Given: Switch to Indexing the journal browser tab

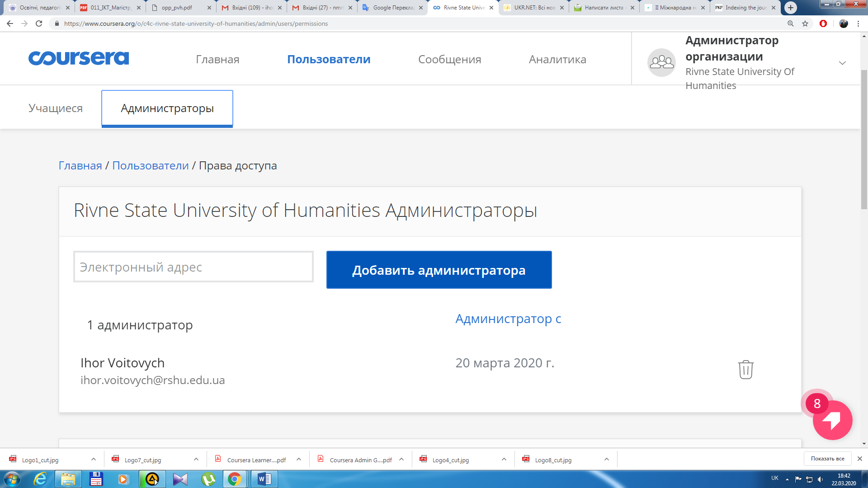Looking at the screenshot, I should click(744, 8).
